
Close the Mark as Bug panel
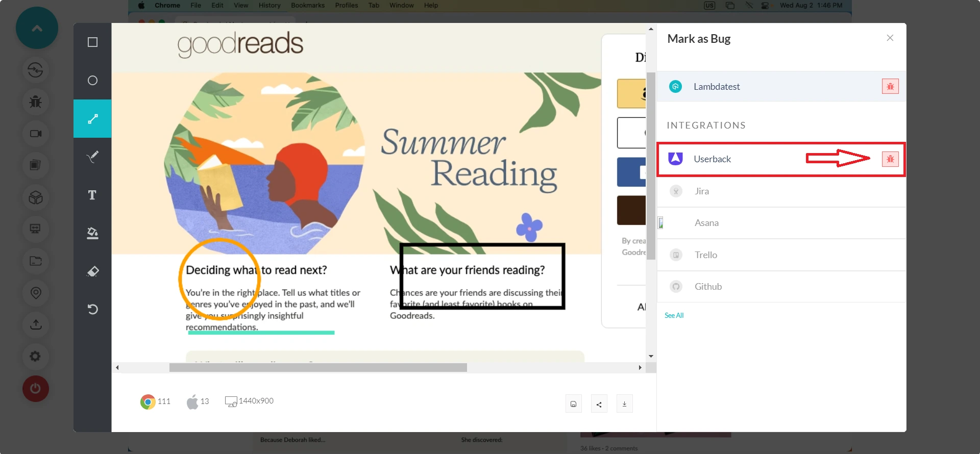[x=890, y=38]
